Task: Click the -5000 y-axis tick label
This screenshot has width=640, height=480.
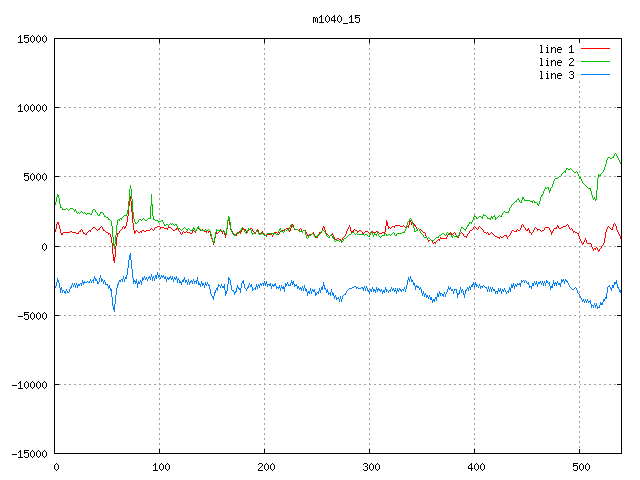Action: [x=31, y=315]
